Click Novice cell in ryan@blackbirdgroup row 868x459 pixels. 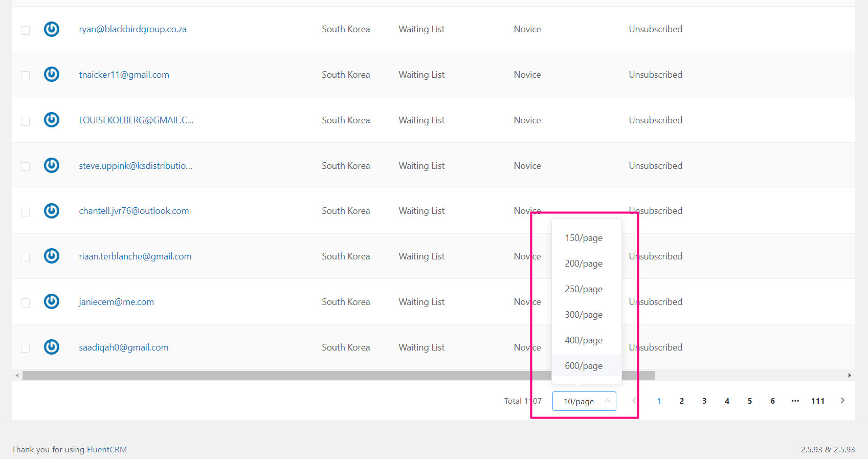point(527,29)
